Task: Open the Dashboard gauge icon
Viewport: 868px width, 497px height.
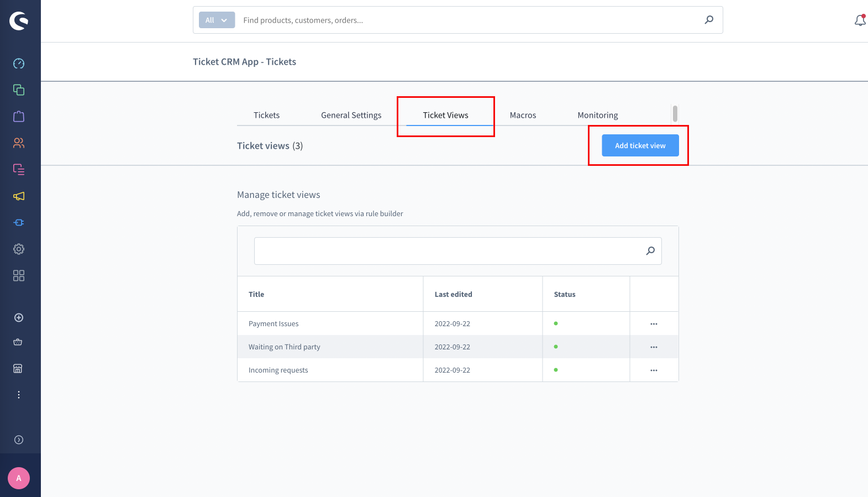Action: click(x=19, y=64)
